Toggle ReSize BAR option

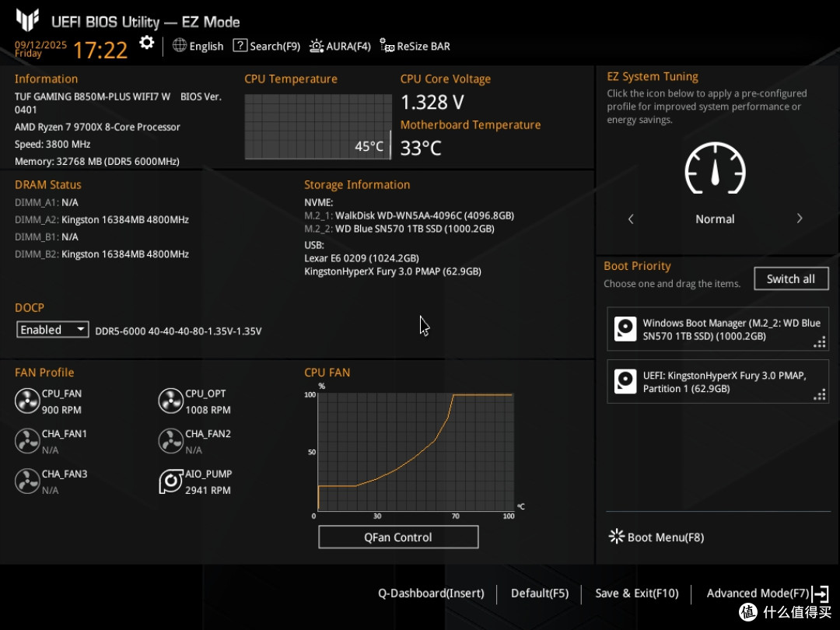click(415, 46)
